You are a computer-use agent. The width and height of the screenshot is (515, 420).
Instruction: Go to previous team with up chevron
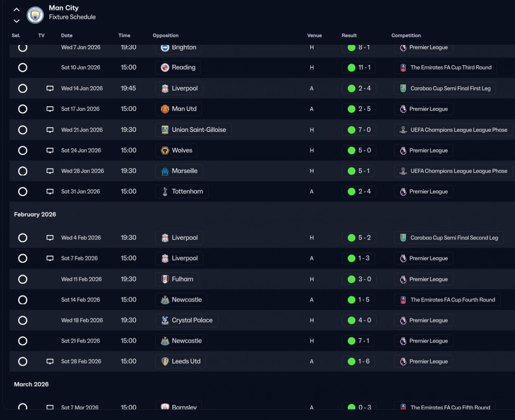(x=16, y=9)
